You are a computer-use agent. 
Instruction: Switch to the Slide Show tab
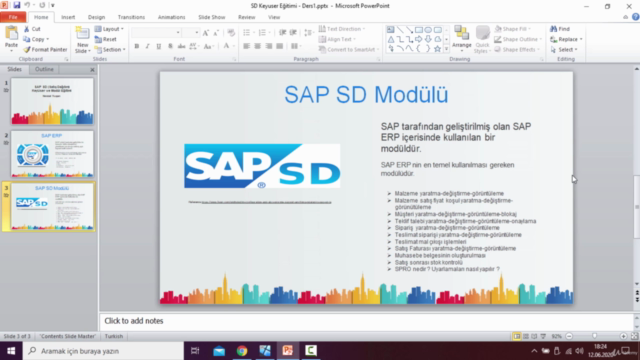211,17
